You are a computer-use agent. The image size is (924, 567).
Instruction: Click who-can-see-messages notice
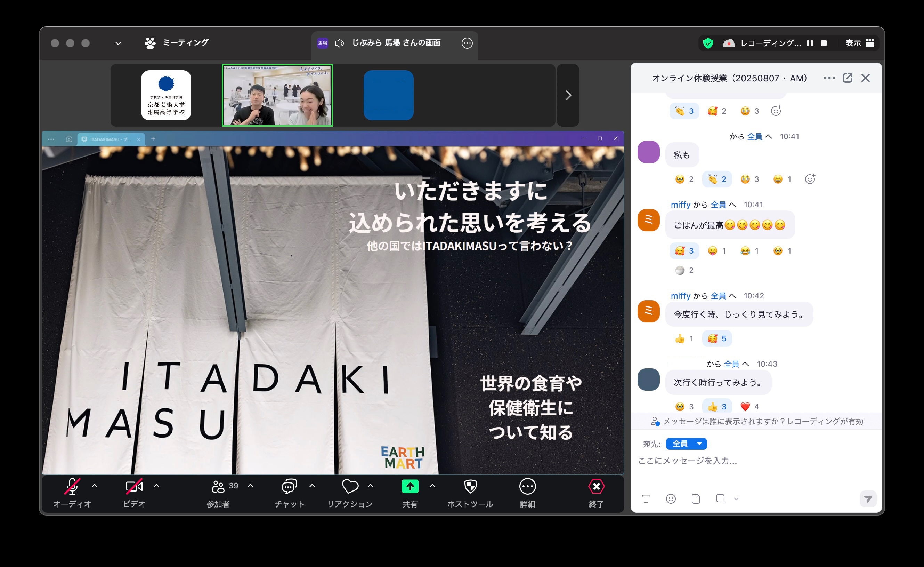[x=757, y=421]
